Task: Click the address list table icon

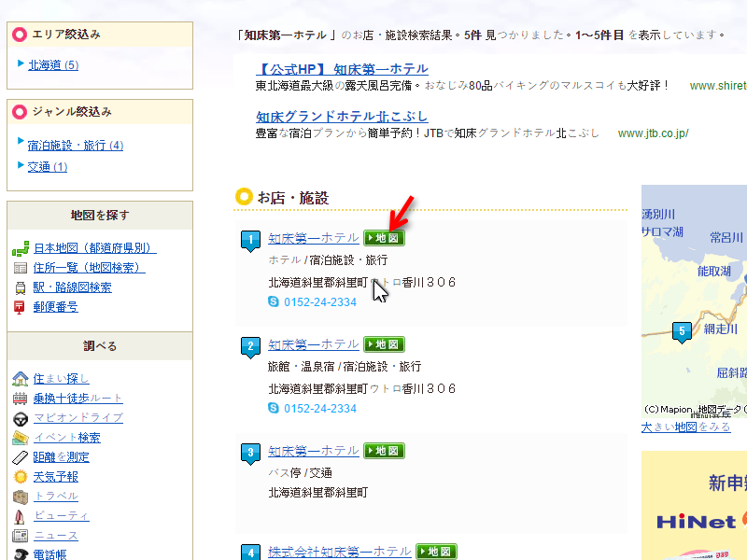Action: point(21,268)
